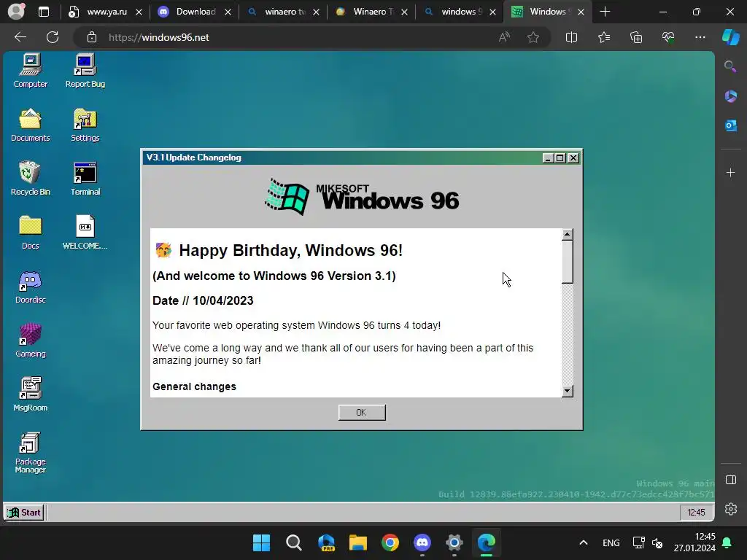Open File Explorer from taskbar
The width and height of the screenshot is (747, 560).
(357, 542)
